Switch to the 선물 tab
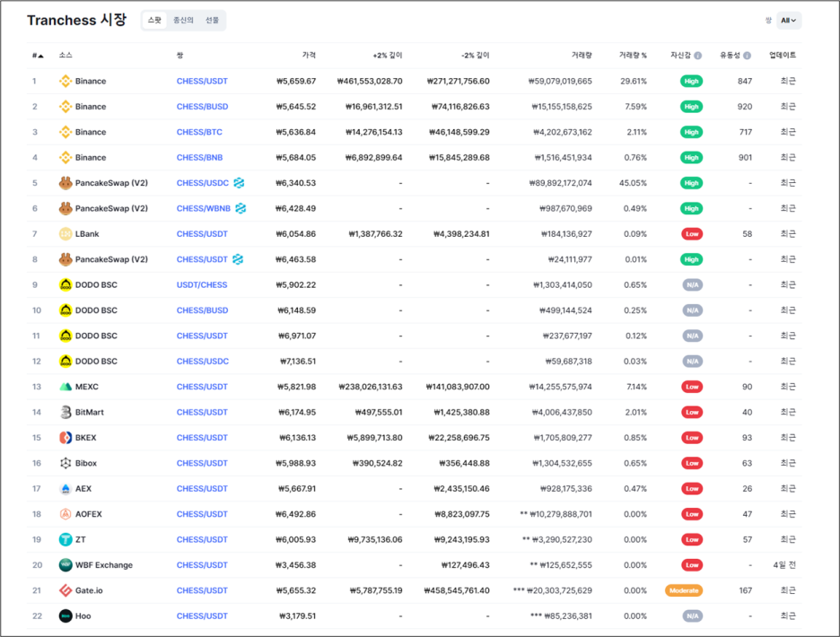 coord(212,21)
